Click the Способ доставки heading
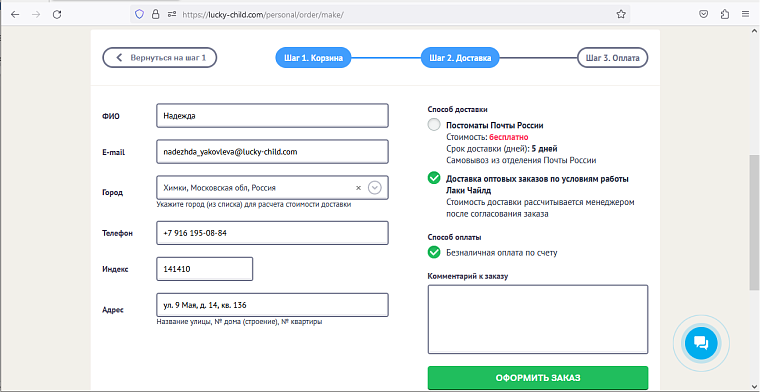The height and width of the screenshot is (392, 760). click(x=458, y=110)
